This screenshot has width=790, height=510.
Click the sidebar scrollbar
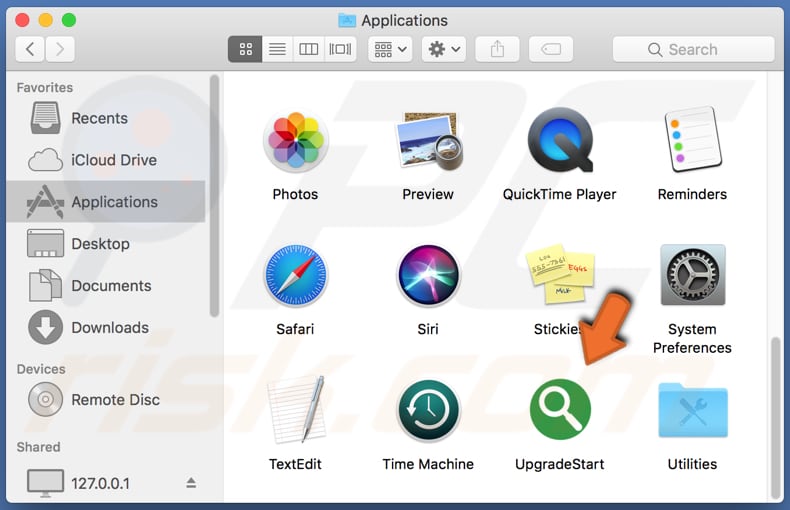click(214, 196)
